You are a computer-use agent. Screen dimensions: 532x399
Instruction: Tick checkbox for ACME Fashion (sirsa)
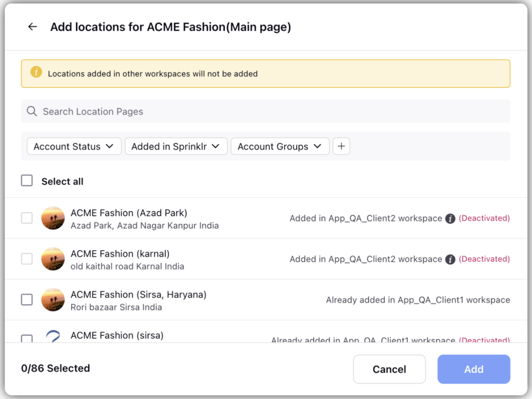tap(27, 338)
